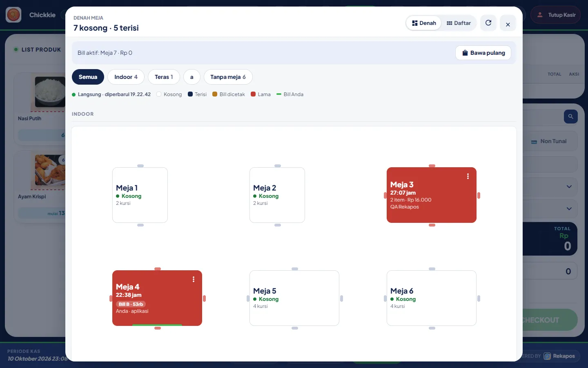Select the Semua filter tab

pyautogui.click(x=88, y=77)
